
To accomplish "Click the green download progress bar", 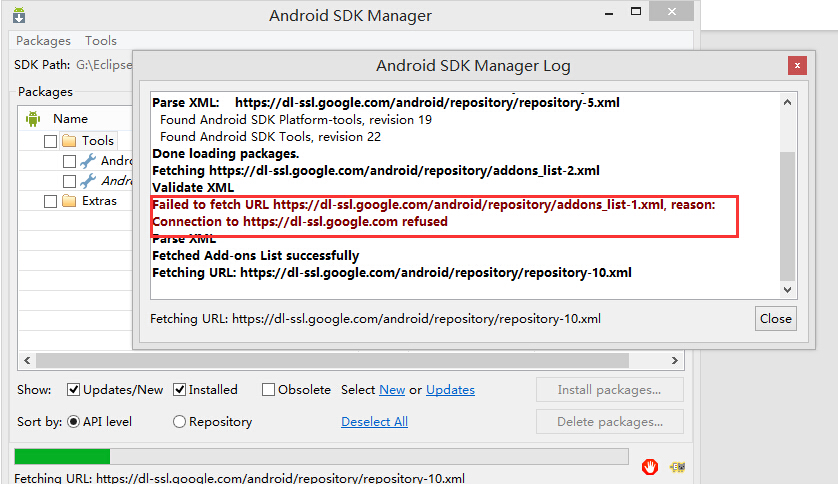I will [x=321, y=457].
